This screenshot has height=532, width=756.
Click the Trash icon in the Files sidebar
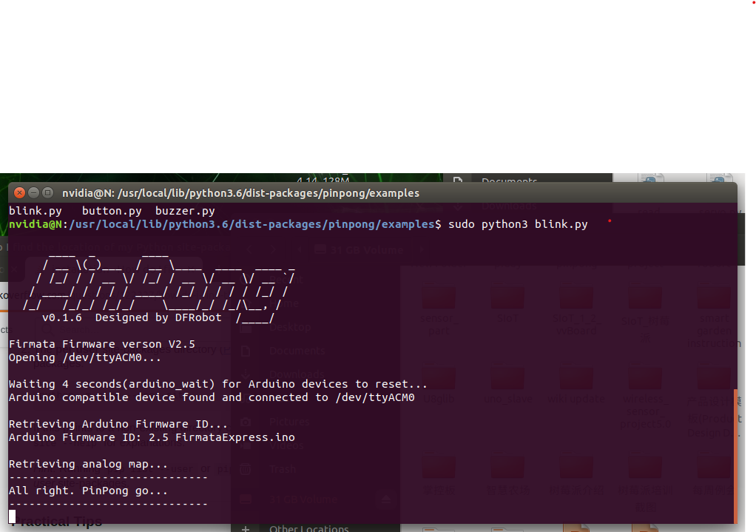click(246, 469)
